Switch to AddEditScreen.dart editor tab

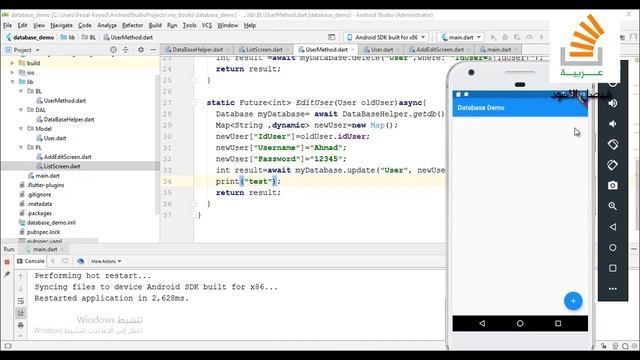point(440,49)
